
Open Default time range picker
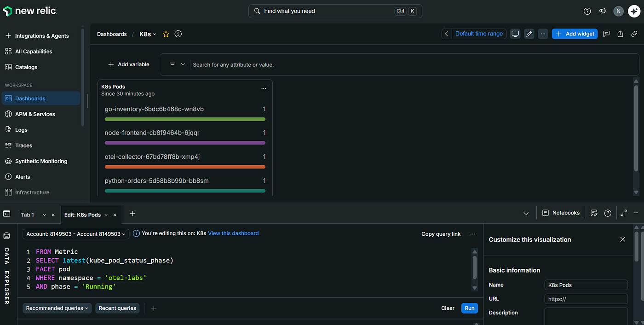point(479,34)
